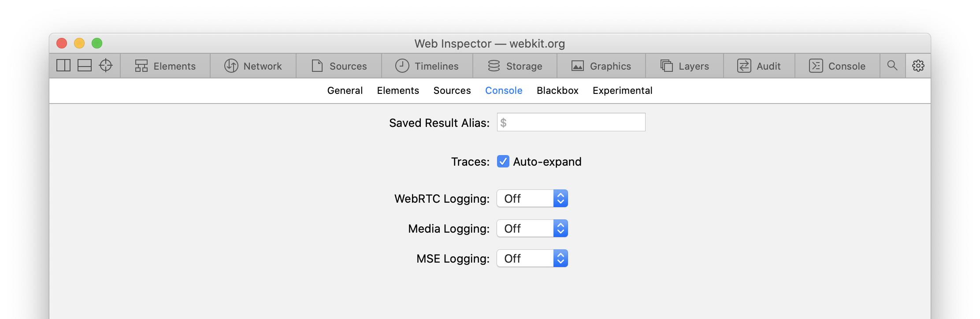Image resolution: width=980 pixels, height=319 pixels.
Task: Dock Web Inspector to the bottom
Action: tap(85, 66)
